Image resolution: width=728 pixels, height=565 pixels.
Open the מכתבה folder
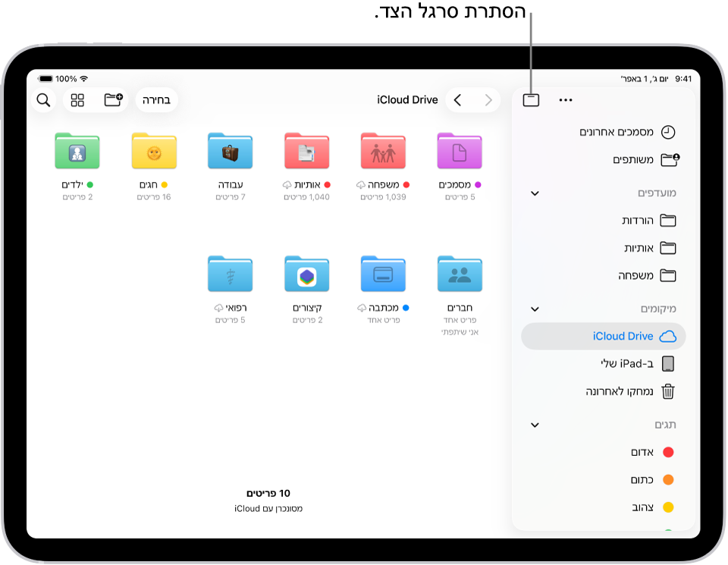point(383,275)
